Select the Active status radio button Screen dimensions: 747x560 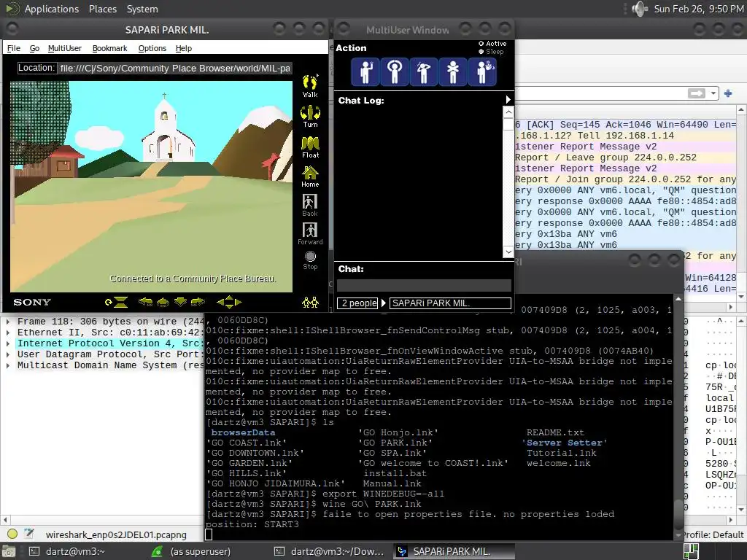(x=481, y=43)
